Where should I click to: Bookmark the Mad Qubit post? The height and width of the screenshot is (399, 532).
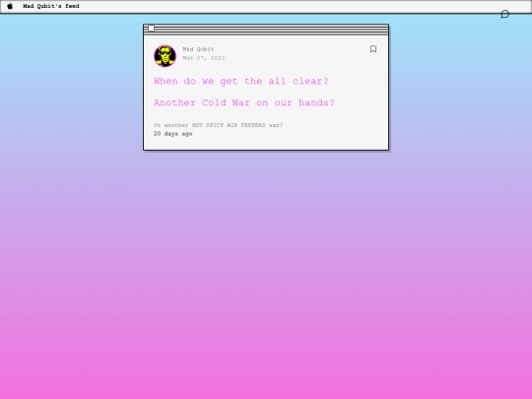pyautogui.click(x=373, y=49)
